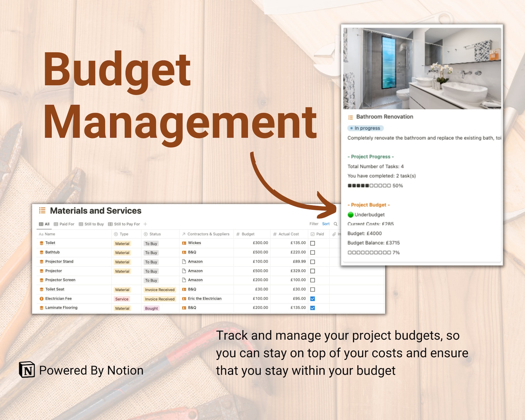Click the Budget column hash icon
525x420 pixels.
238,234
